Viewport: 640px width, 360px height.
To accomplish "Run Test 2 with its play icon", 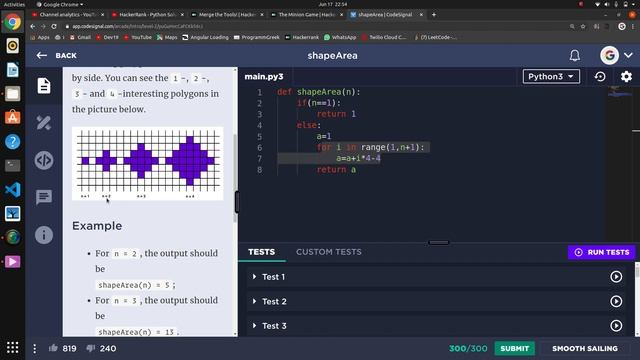I will pyautogui.click(x=616, y=301).
